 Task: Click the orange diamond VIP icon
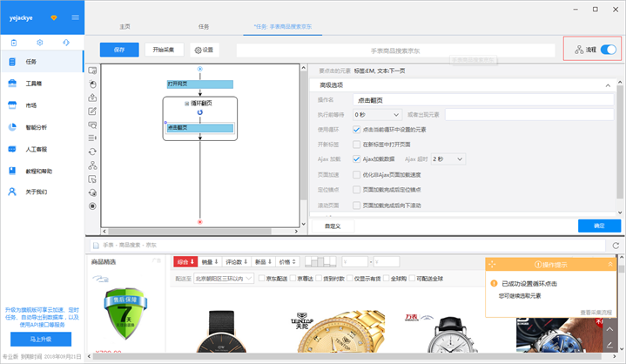pos(54,18)
